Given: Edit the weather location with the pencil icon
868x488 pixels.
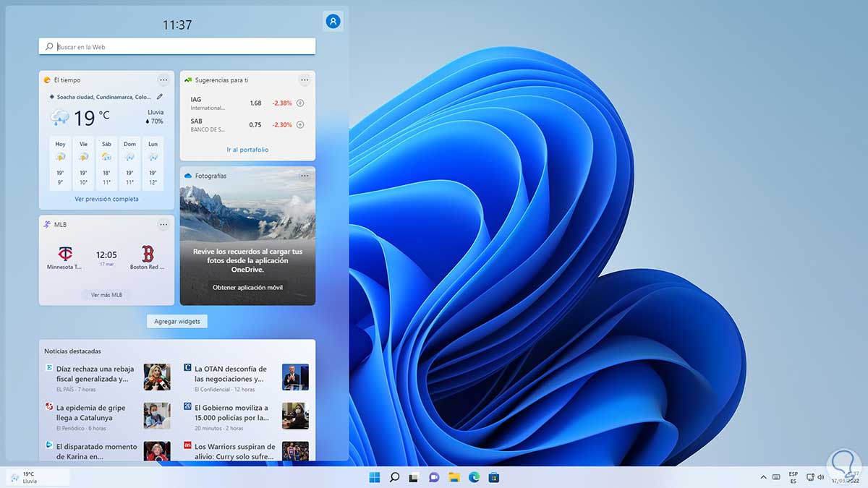Looking at the screenshot, I should coord(160,96).
